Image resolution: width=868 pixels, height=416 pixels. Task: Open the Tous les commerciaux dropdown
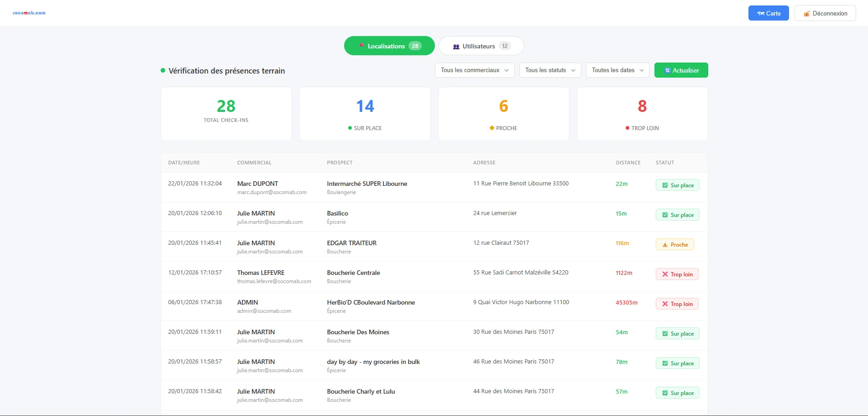[x=475, y=70]
